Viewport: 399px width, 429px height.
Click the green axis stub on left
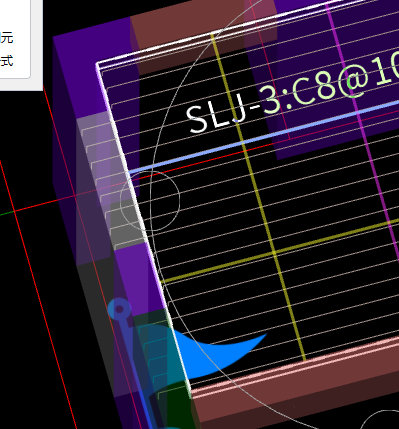coord(7,213)
